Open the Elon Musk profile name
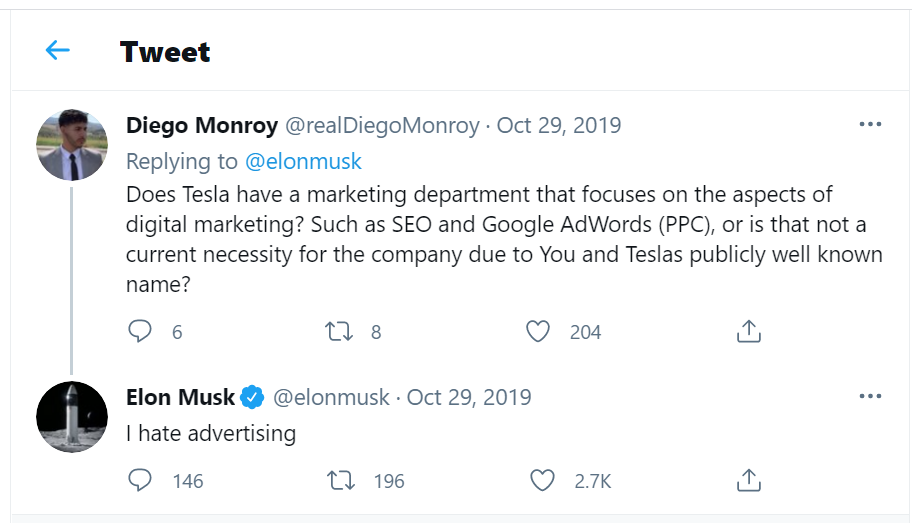Screen dimensions: 912x523 pyautogui.click(x=181, y=397)
